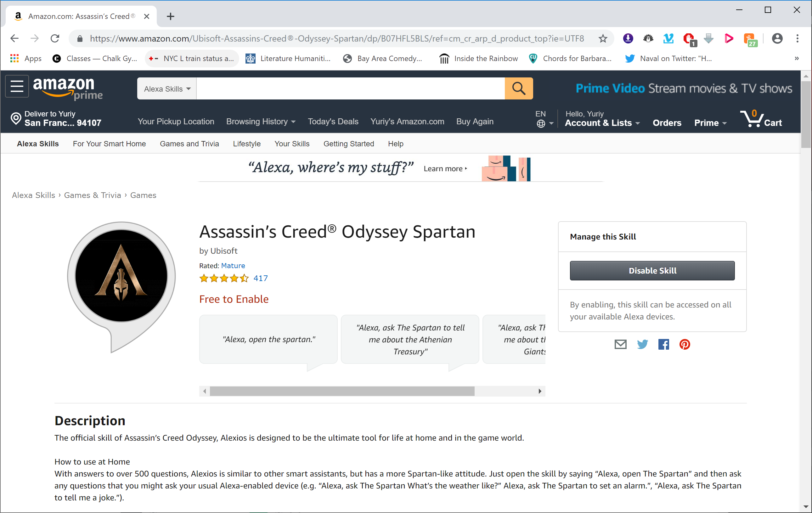The width and height of the screenshot is (812, 513).
Task: Expand the Browsing History dropdown
Action: coord(261,121)
